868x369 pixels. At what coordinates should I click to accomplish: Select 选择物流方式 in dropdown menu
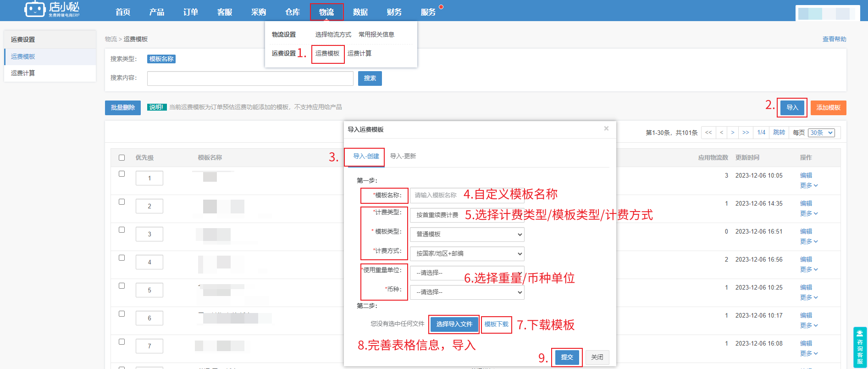click(x=333, y=35)
